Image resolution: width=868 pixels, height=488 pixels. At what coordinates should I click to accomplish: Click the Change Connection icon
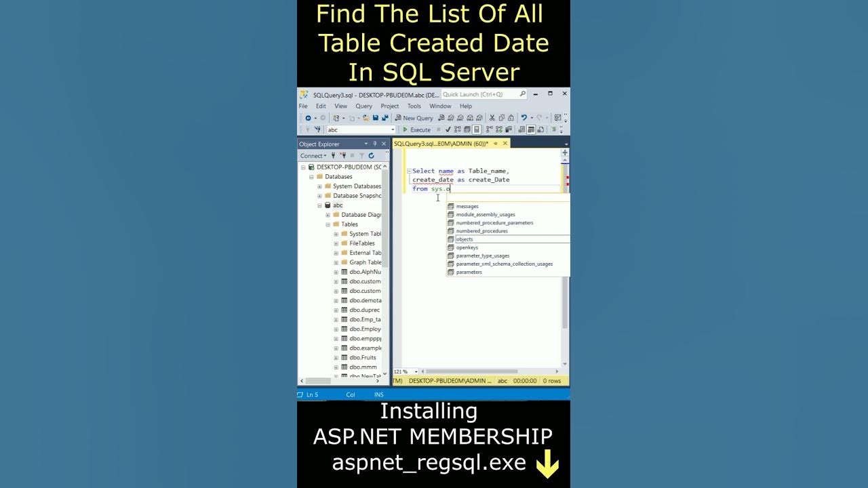click(317, 129)
